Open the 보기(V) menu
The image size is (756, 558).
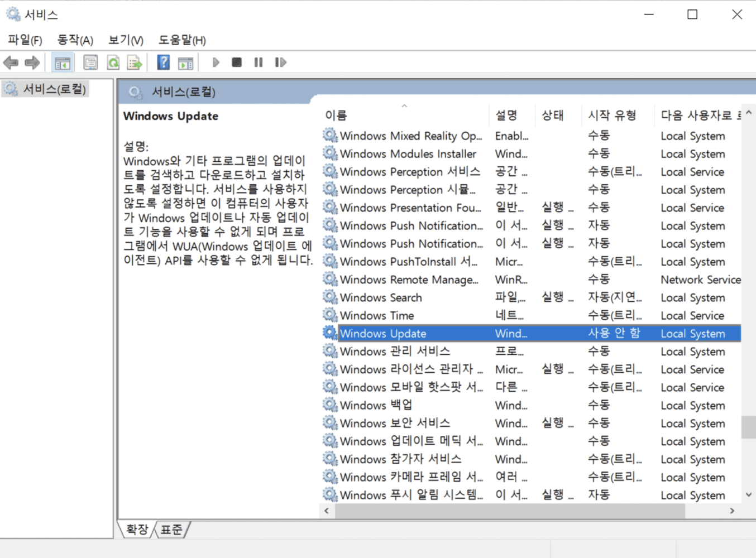point(126,40)
